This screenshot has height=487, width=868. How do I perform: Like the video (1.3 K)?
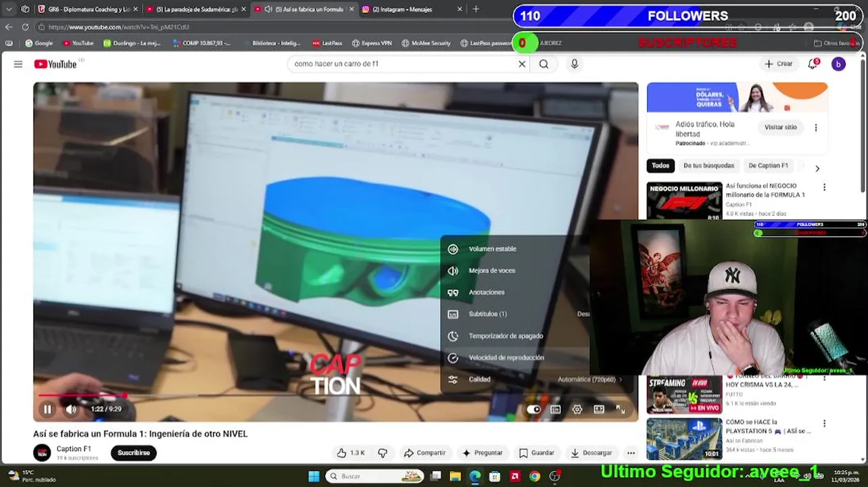pos(351,453)
